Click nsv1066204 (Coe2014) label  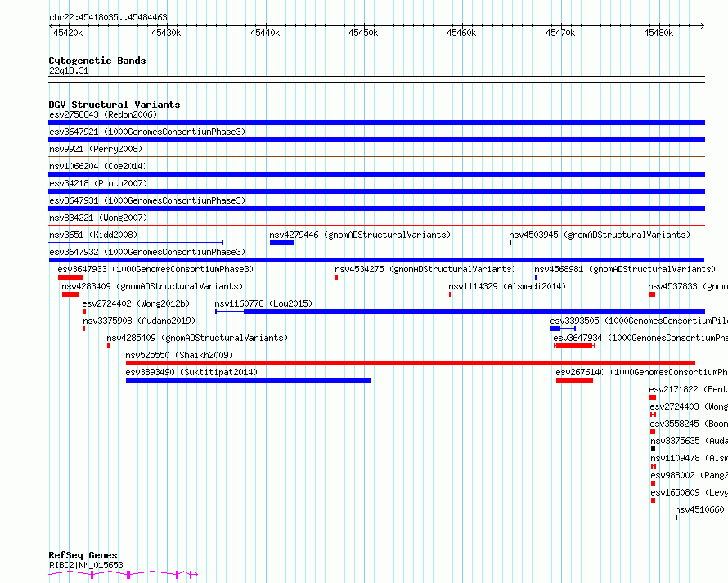[98, 166]
